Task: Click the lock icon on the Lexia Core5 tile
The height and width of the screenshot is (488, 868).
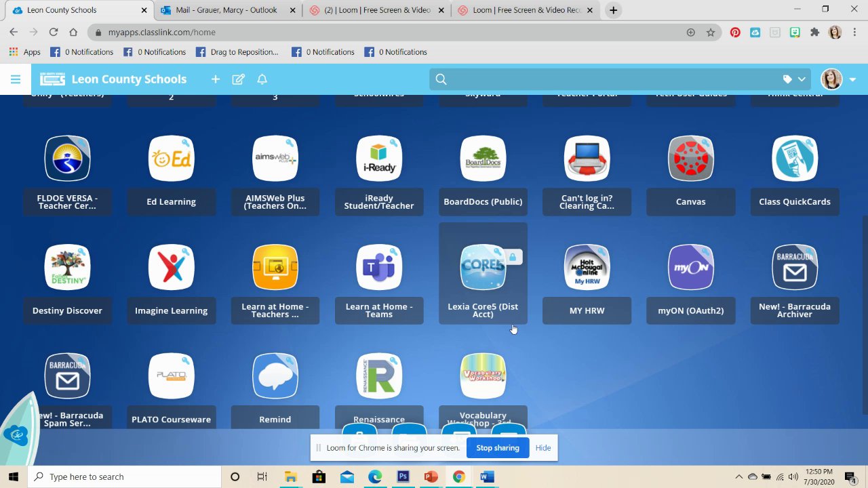Action: click(x=513, y=258)
